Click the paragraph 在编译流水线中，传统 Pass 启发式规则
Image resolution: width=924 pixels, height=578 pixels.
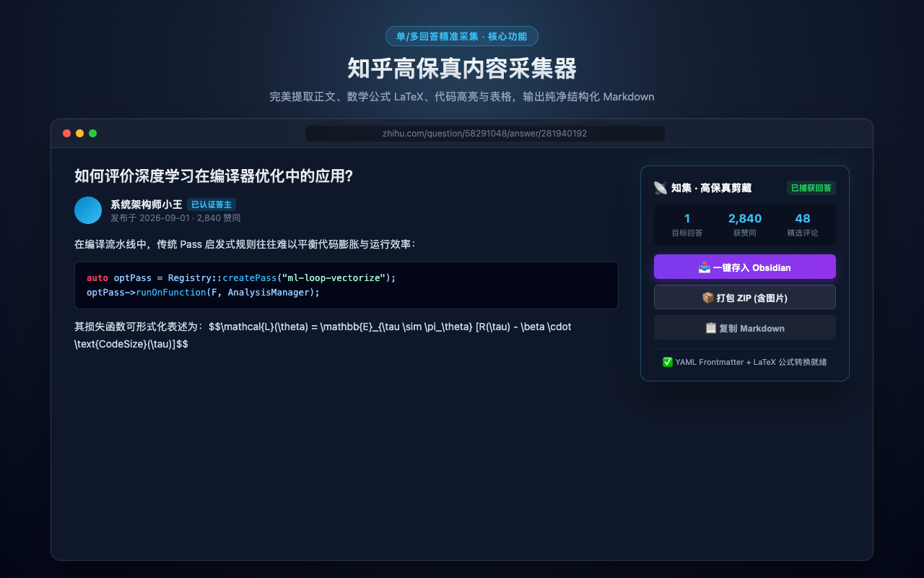click(x=245, y=244)
